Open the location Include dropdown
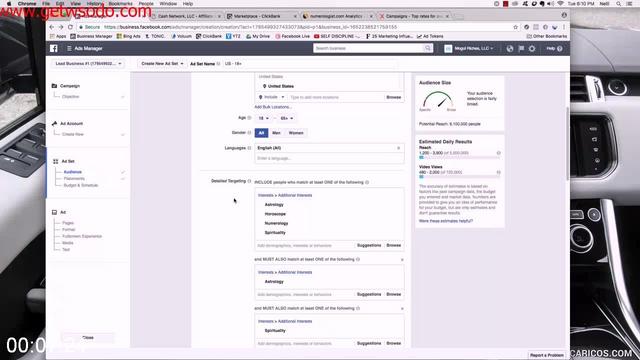This screenshot has width=640, height=360. click(x=271, y=97)
